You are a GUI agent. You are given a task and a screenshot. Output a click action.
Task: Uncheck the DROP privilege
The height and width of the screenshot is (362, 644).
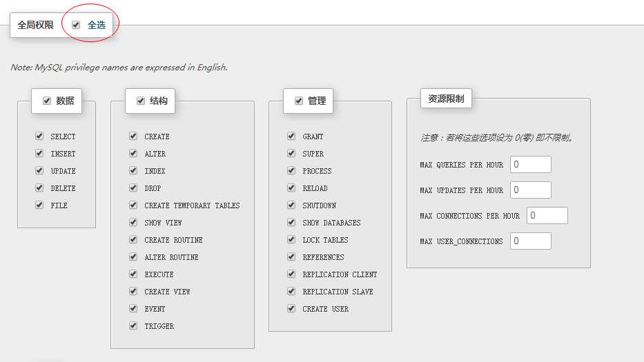133,188
